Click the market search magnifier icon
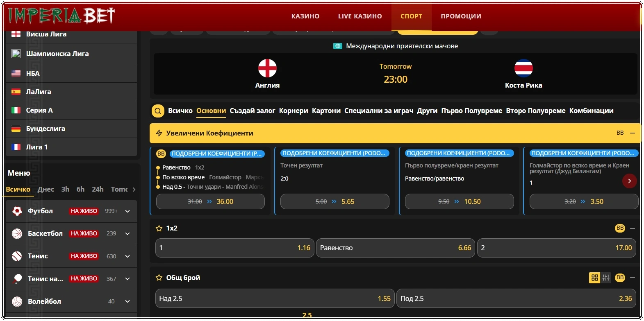Viewport: 644px width, 321px height. (x=158, y=111)
